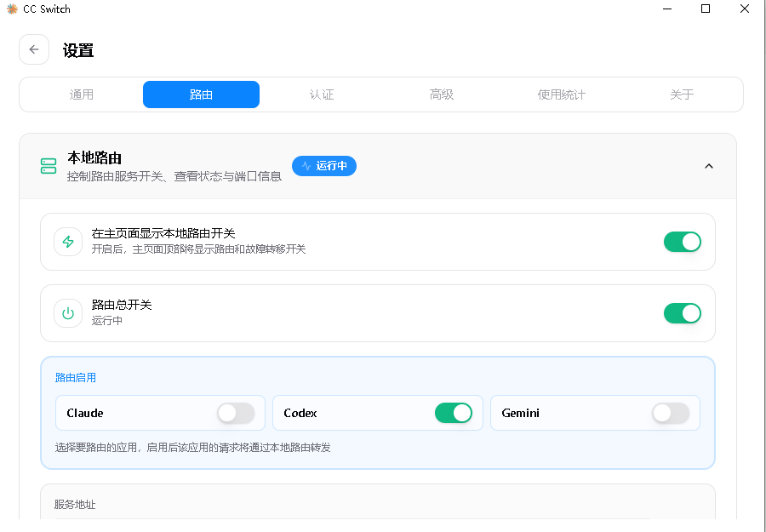Turn off the 路由总开关 switch
The height and width of the screenshot is (532, 766).
click(x=682, y=313)
